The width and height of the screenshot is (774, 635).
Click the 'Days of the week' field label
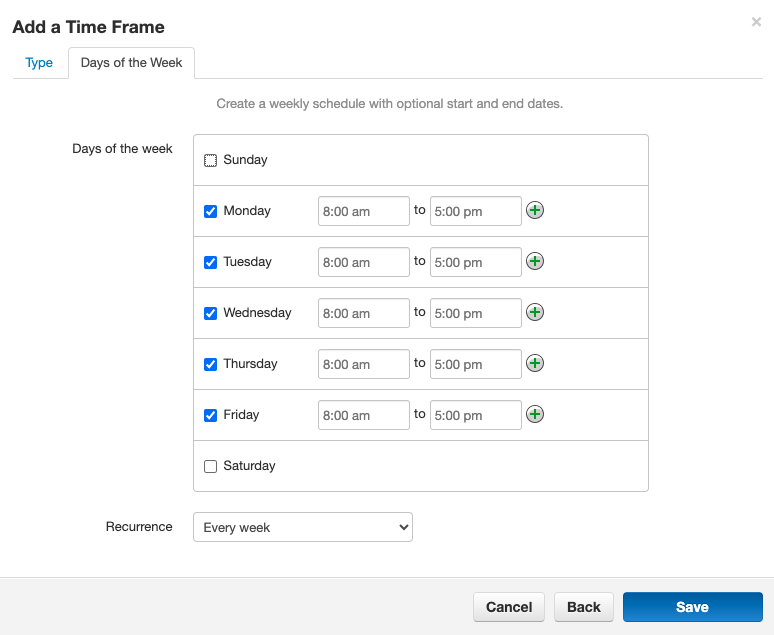(122, 149)
